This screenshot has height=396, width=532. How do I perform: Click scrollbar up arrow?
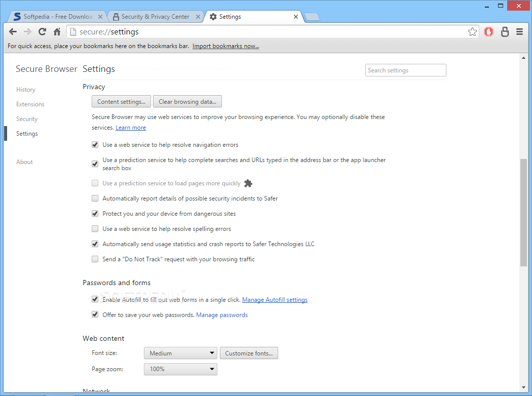pos(523,58)
